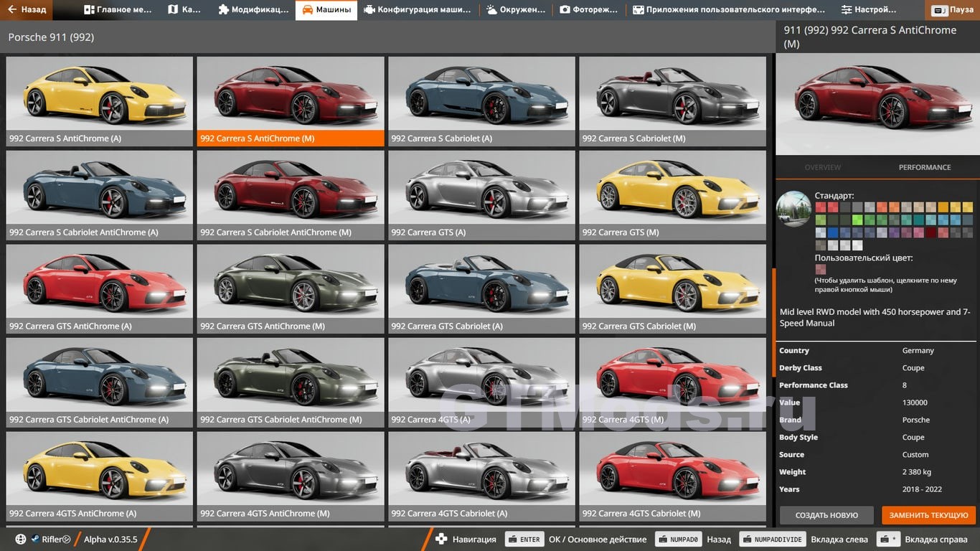980x551 pixels.
Task: Select the 992 Carrera S Cabriolet (M) car
Action: click(673, 101)
